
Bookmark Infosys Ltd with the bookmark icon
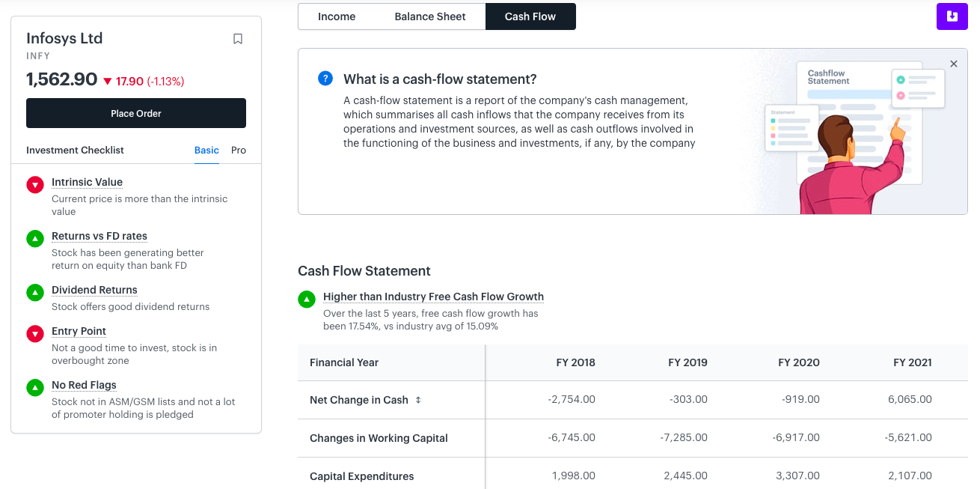238,39
